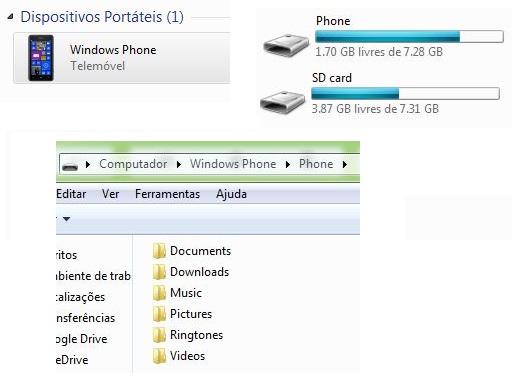Open the Downloads folder

(x=191, y=272)
